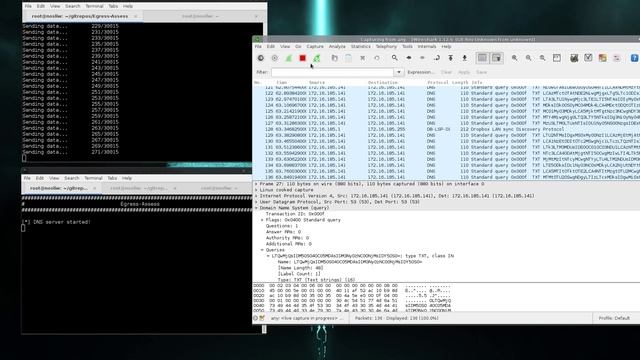Save the capture file from the toolbar
Viewport: 640px width, 360px height.
pyautogui.click(x=348, y=58)
